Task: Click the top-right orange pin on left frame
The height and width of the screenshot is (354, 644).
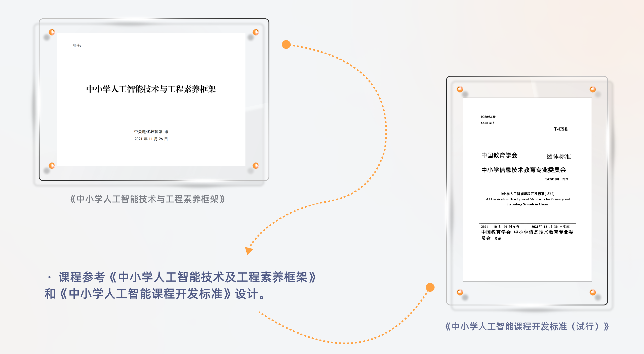Action: (x=256, y=32)
